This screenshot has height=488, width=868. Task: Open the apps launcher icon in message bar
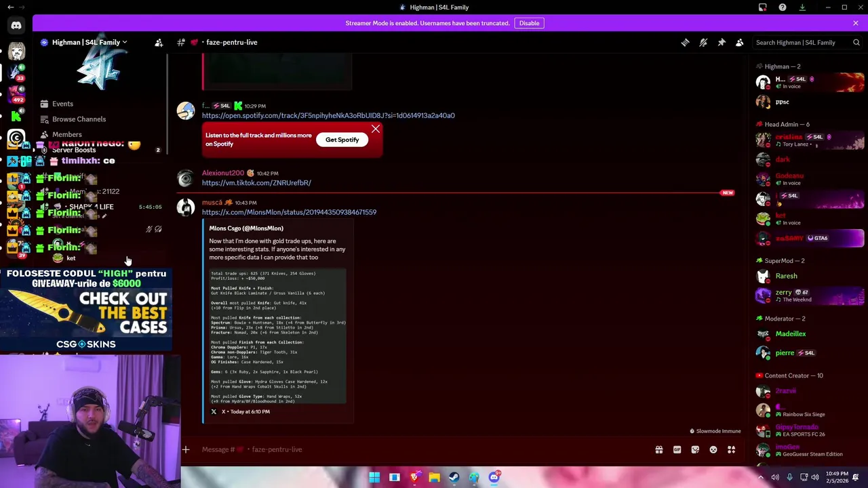click(x=732, y=449)
